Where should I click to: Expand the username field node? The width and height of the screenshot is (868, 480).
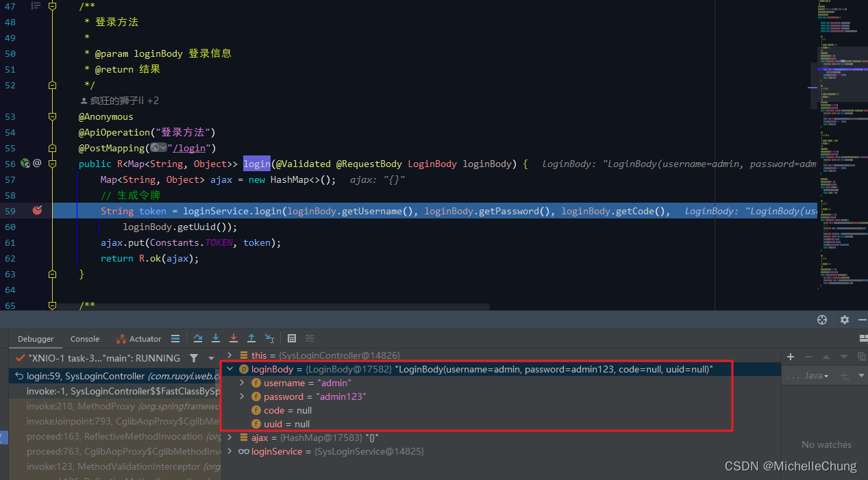coord(242,383)
